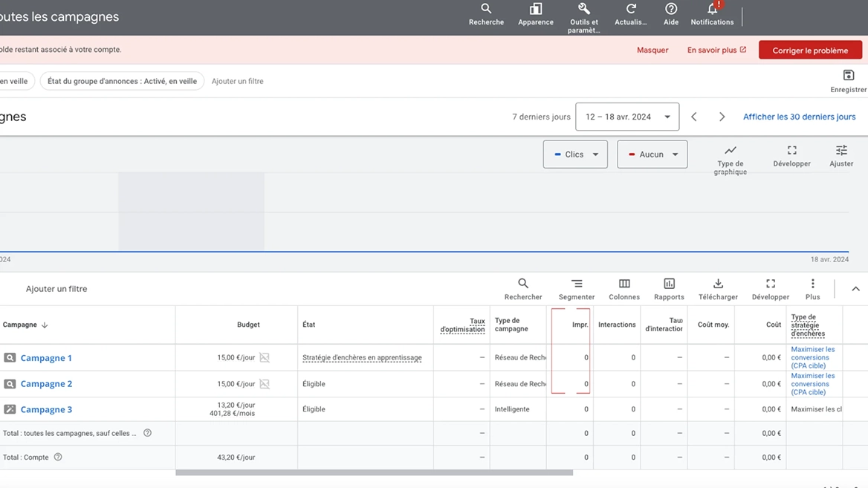Click Maximiser les conversions link for Campagne 2

pyautogui.click(x=813, y=384)
